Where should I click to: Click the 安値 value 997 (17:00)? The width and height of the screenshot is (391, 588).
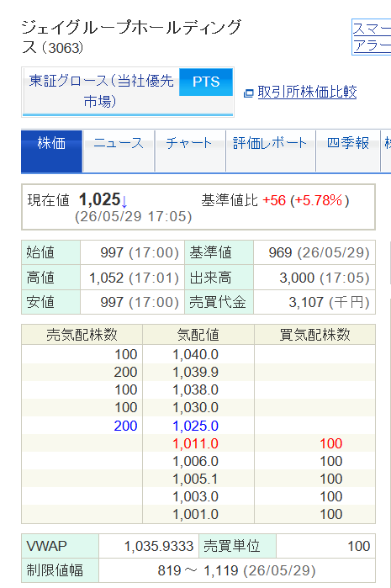(140, 302)
